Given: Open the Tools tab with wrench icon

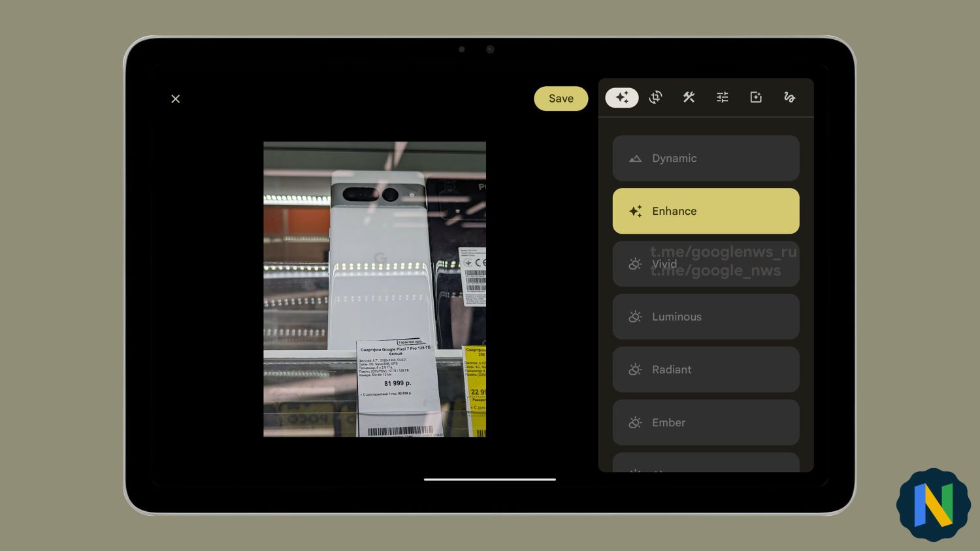Looking at the screenshot, I should [689, 97].
